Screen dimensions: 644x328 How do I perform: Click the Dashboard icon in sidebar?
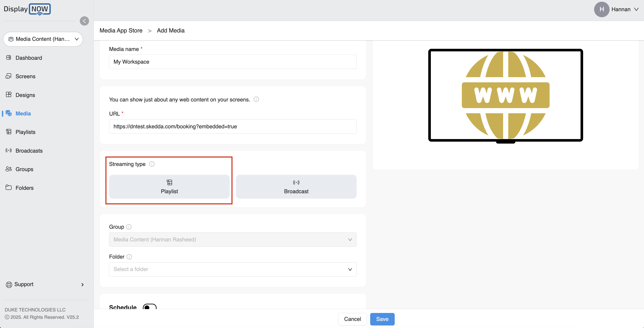click(x=9, y=58)
